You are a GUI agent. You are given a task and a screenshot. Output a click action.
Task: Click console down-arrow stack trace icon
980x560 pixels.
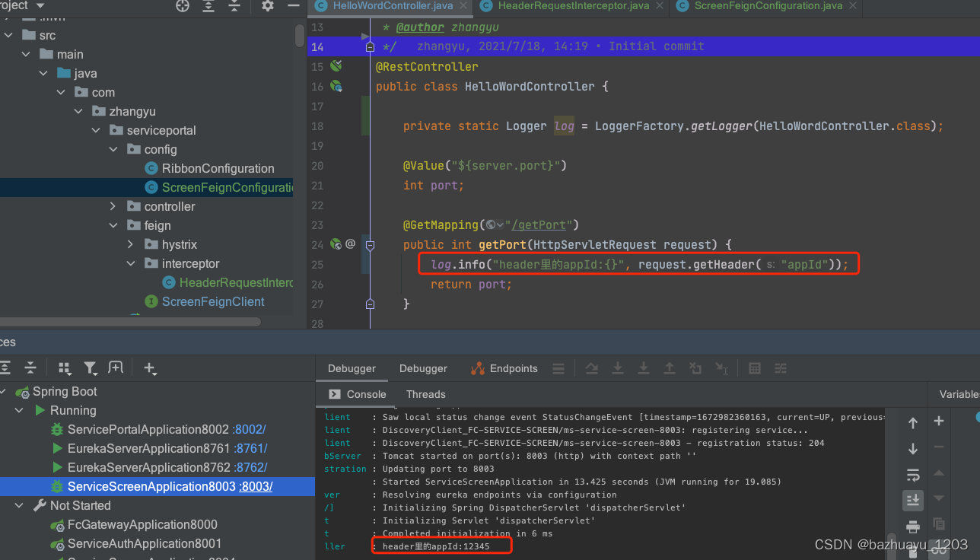coord(913,449)
